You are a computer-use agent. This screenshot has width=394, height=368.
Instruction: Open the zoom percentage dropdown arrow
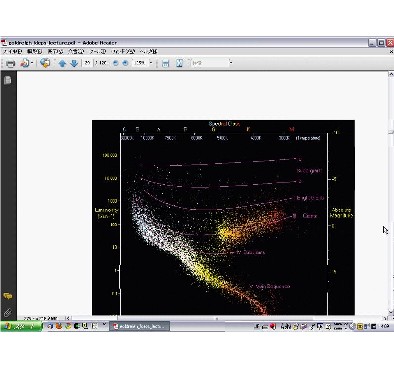pyautogui.click(x=151, y=63)
